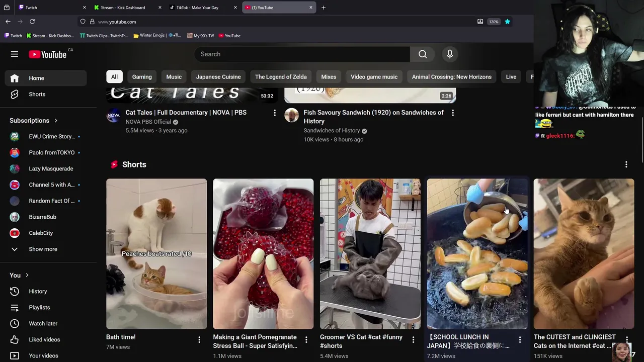644x362 pixels.
Task: Select the Video game music chip
Action: 374,77
